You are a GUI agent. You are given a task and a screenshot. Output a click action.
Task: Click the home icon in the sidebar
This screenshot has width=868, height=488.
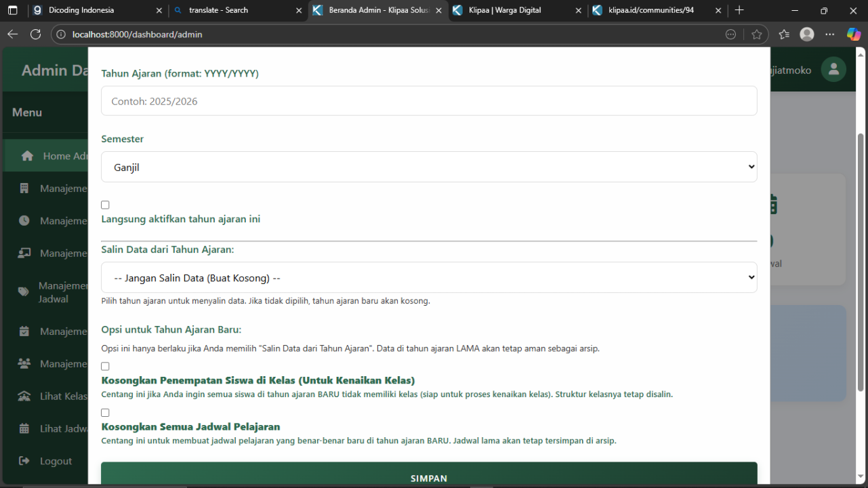click(x=27, y=156)
